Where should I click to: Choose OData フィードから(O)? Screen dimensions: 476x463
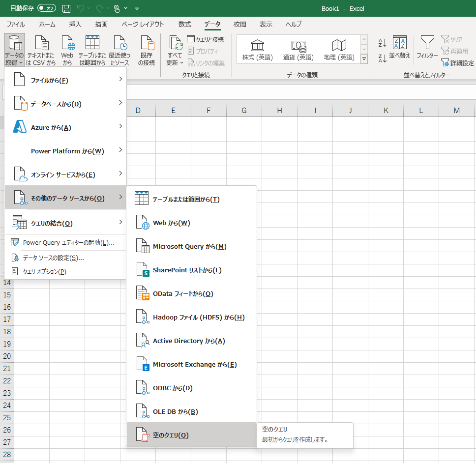192,293
